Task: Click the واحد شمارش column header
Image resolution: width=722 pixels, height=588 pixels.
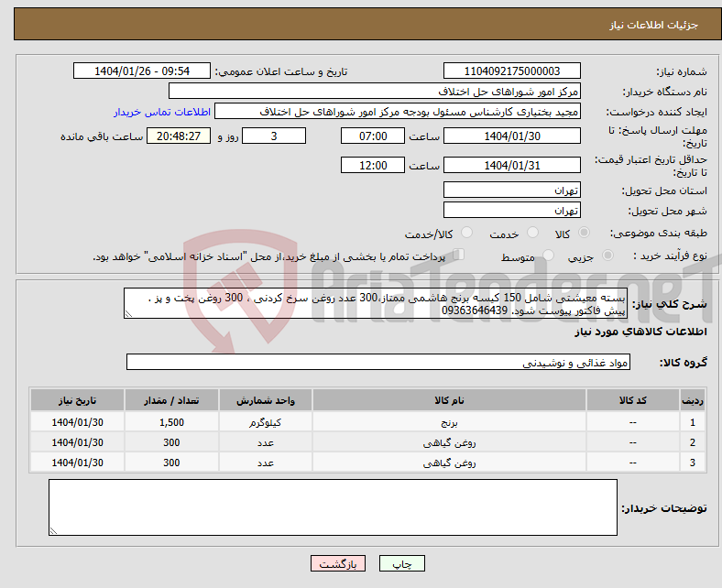Action: coord(265,400)
